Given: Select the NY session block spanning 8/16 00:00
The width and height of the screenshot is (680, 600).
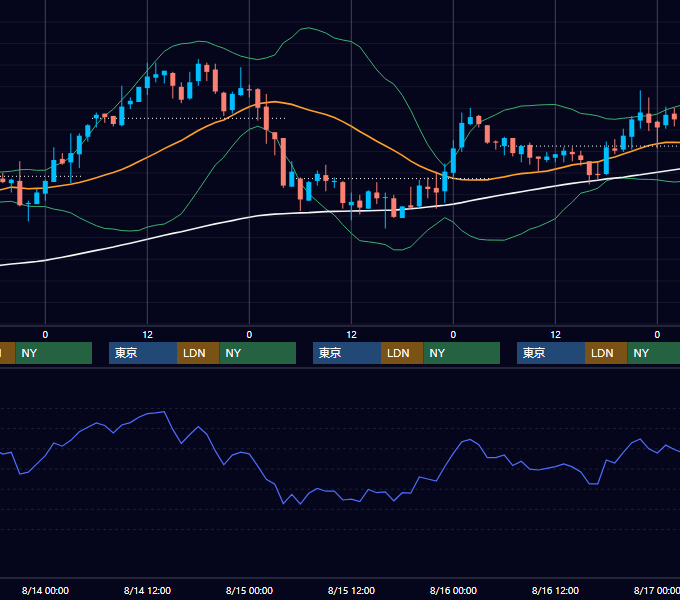Looking at the screenshot, I should (x=461, y=353).
